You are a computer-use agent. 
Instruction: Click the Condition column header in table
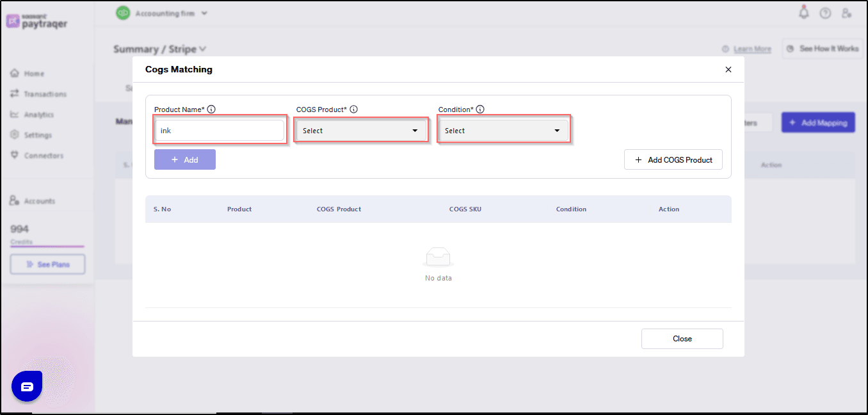(x=571, y=209)
